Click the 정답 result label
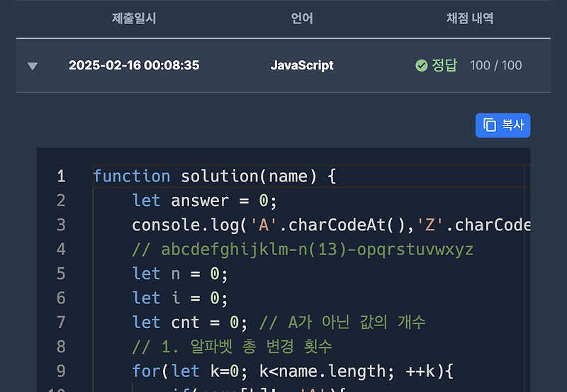Image resolution: width=567 pixels, height=392 pixels. click(x=444, y=65)
